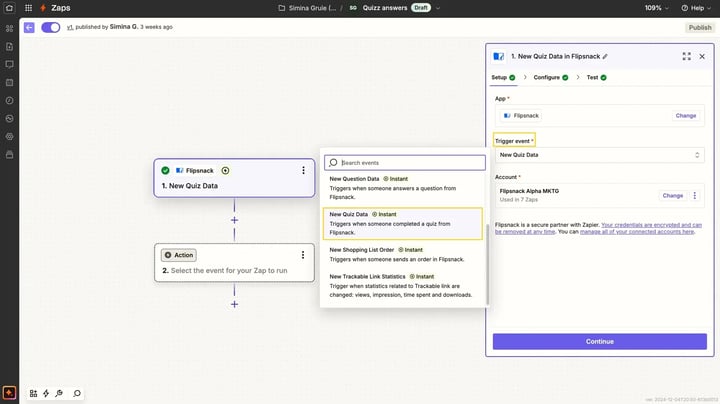Switch to the Setup tab
This screenshot has height=404, width=720.
503,78
